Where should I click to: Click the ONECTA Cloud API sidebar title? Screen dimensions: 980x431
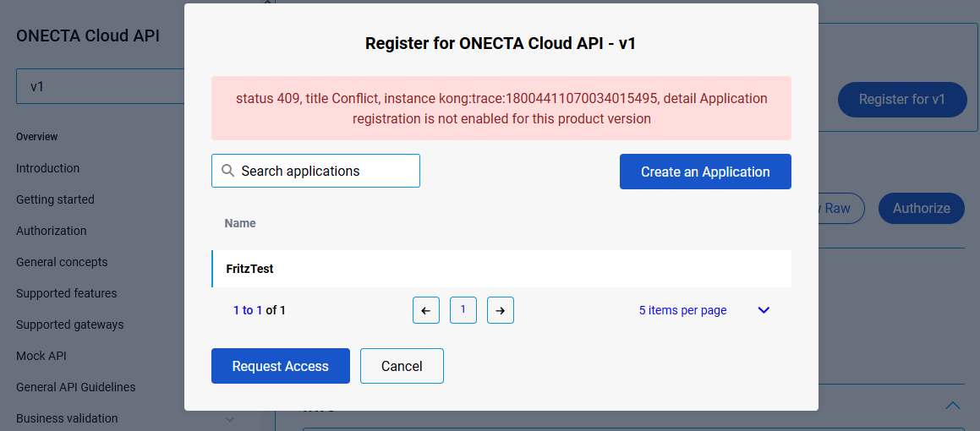pos(87,35)
